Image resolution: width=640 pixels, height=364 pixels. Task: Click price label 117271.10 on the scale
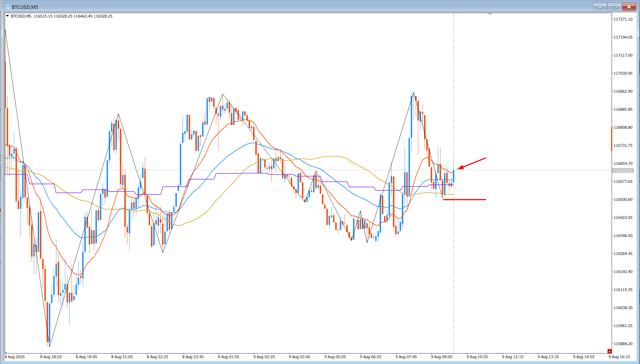pyautogui.click(x=623, y=19)
